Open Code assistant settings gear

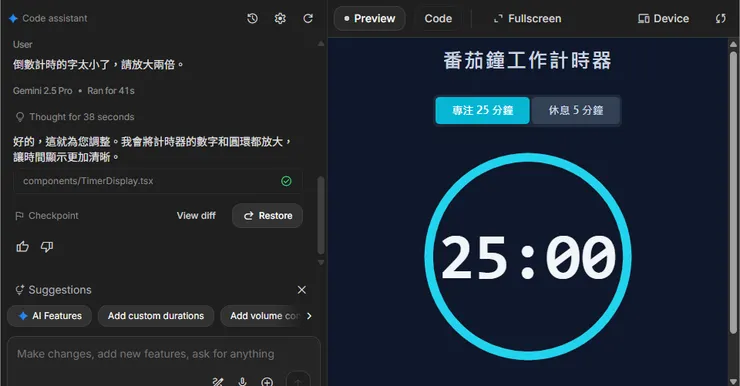point(280,18)
